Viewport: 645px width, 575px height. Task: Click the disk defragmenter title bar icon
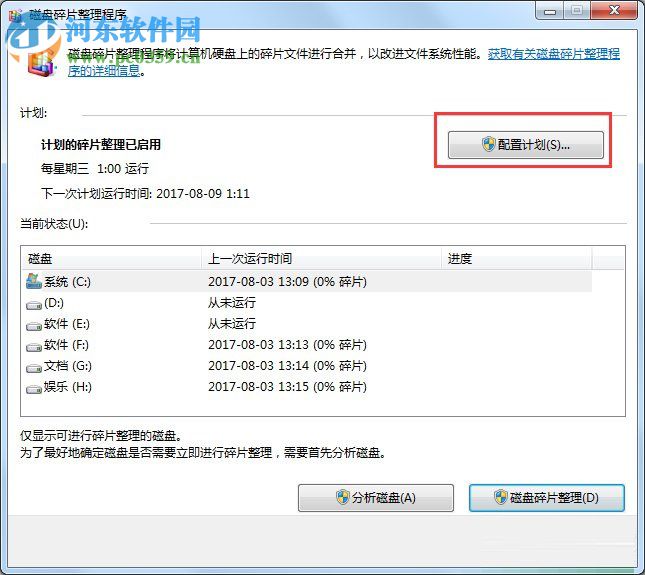(x=16, y=15)
